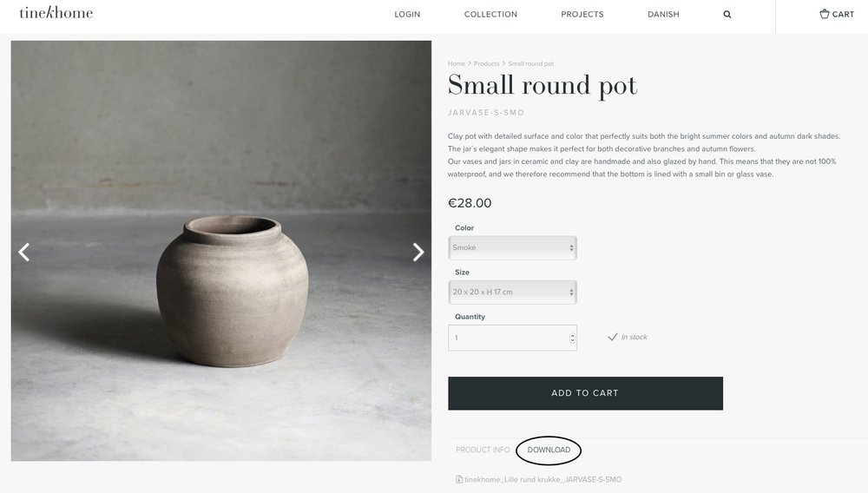Expand the Color dropdown
The image size is (868, 493).
point(512,247)
